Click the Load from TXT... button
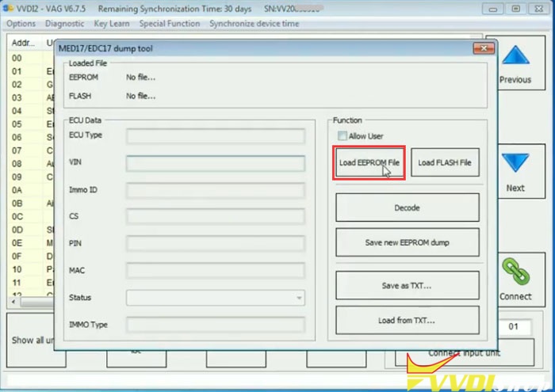The image size is (555, 392). [408, 320]
